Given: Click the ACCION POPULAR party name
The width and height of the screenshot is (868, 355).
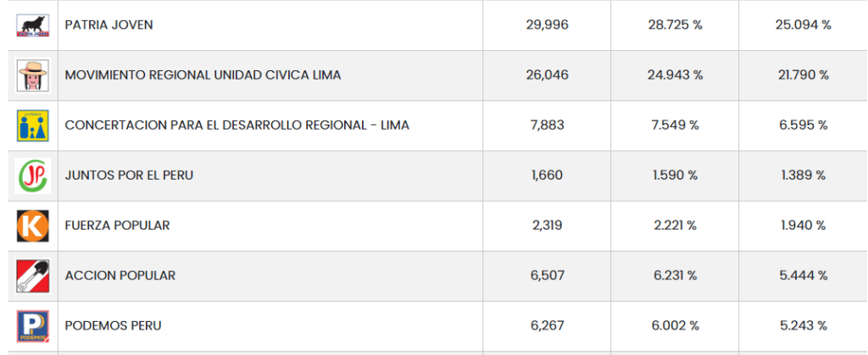Looking at the screenshot, I should coord(120,275).
